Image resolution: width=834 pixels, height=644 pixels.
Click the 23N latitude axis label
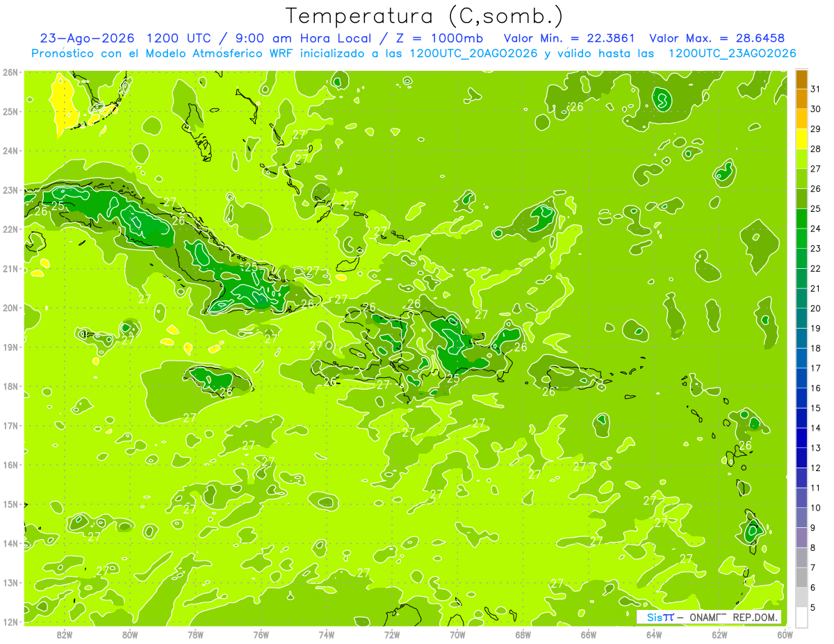point(10,190)
